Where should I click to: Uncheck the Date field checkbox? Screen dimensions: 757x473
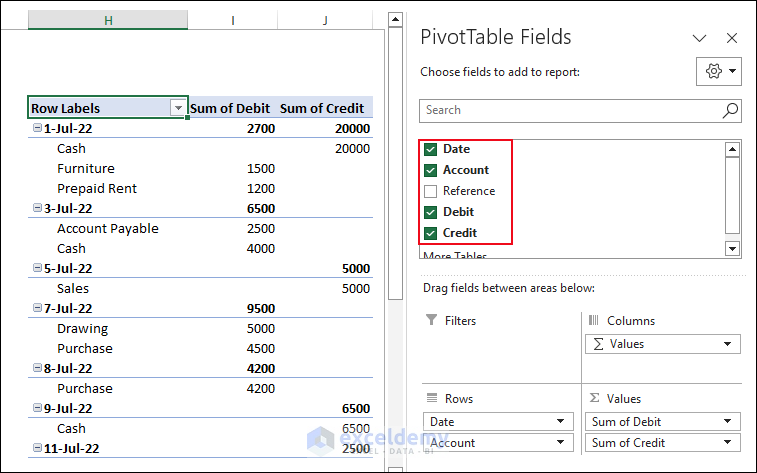click(431, 149)
